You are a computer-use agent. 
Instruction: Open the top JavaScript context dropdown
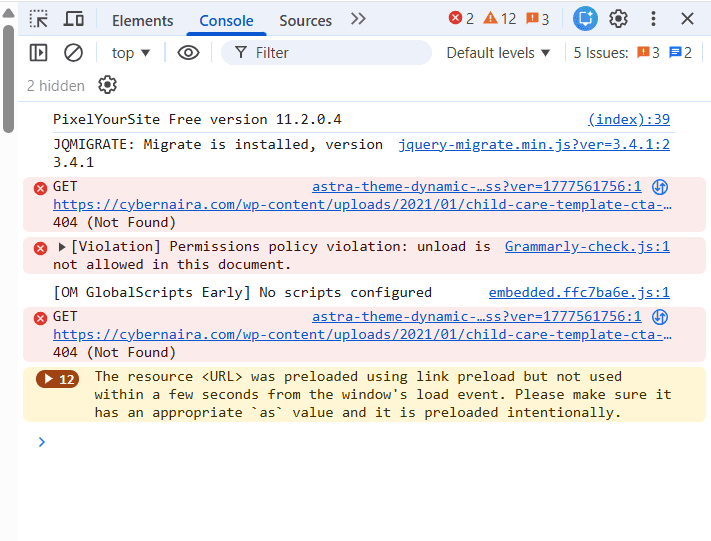click(131, 53)
